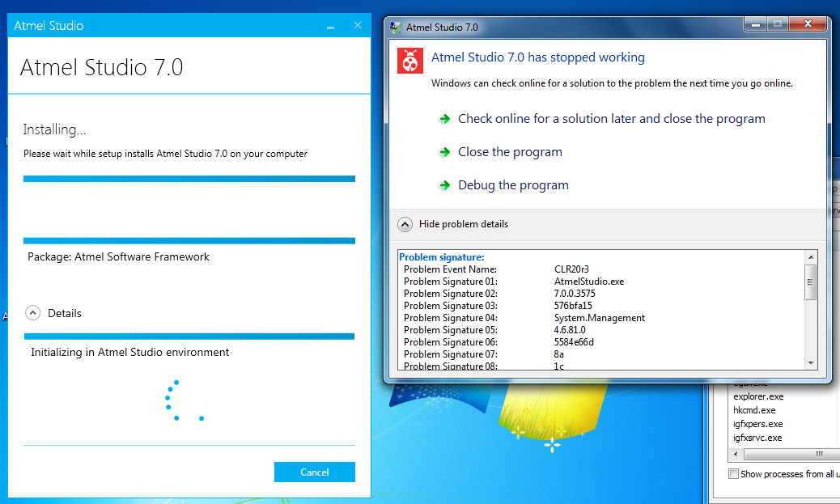Image resolution: width=840 pixels, height=504 pixels.
Task: Click the package progress bar above Package label
Action: [x=189, y=241]
